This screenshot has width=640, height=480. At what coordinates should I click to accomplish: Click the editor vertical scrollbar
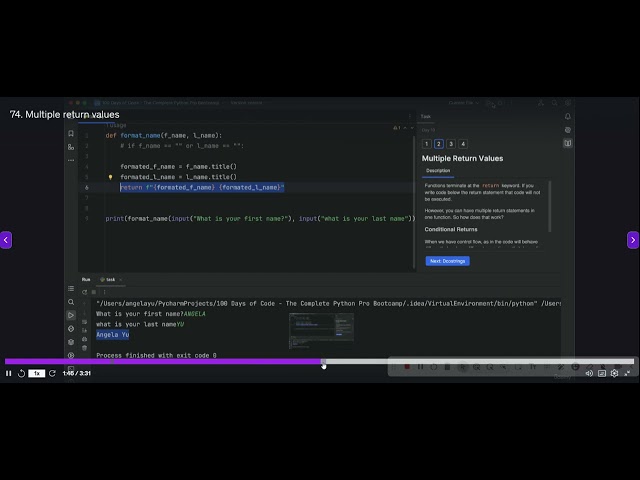(414, 202)
